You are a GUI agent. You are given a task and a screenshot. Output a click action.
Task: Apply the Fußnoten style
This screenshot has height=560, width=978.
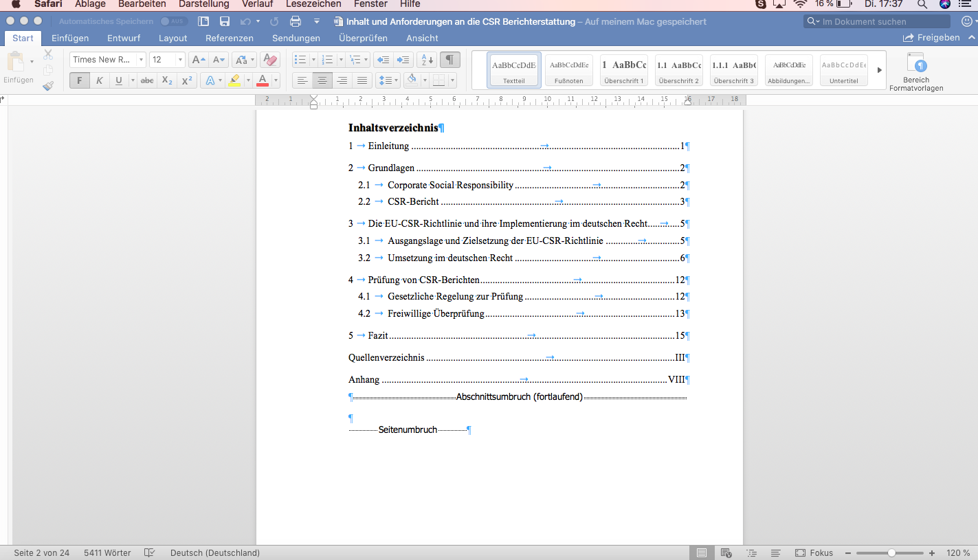(x=569, y=71)
